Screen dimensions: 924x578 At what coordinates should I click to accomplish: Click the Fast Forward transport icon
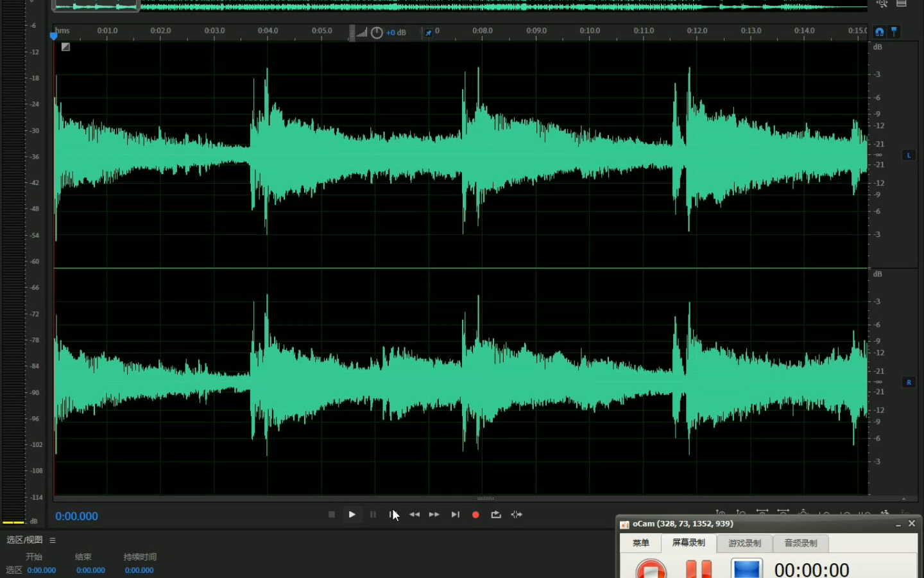[434, 514]
